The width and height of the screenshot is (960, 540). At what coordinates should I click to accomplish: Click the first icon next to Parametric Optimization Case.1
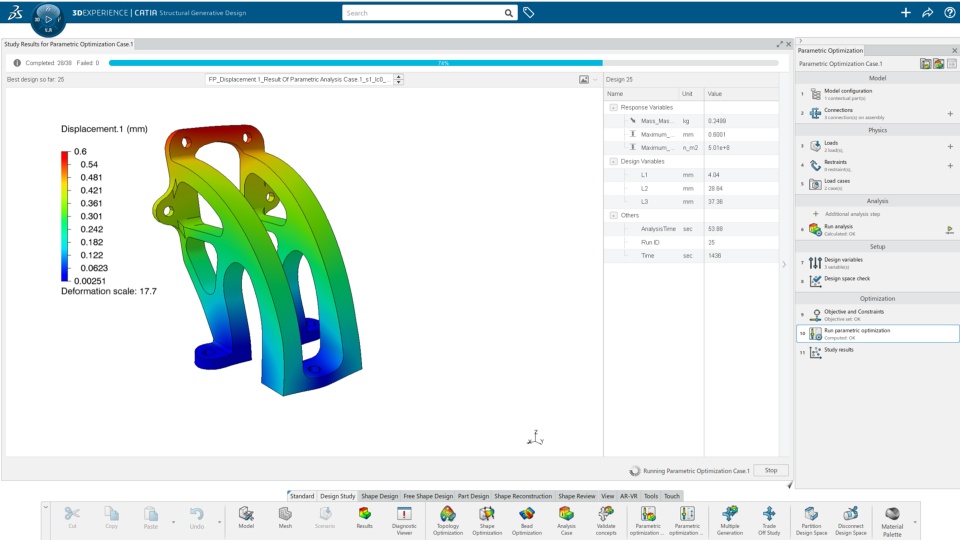click(x=925, y=64)
